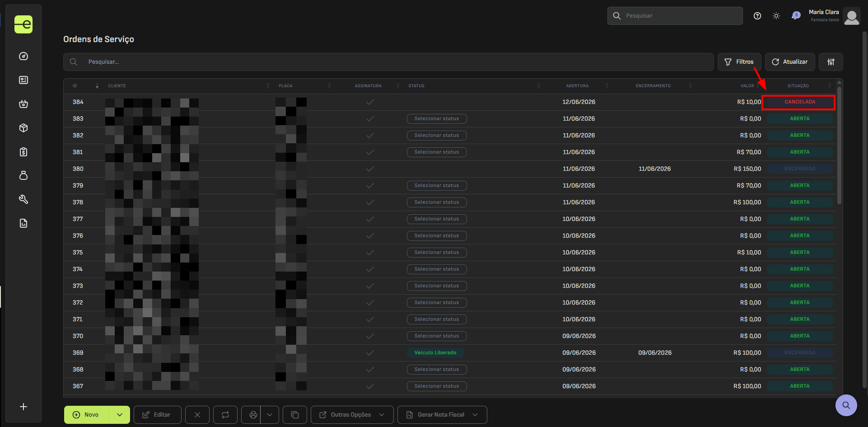
Task: Open the Outras Opções dropdown
Action: click(x=352, y=415)
